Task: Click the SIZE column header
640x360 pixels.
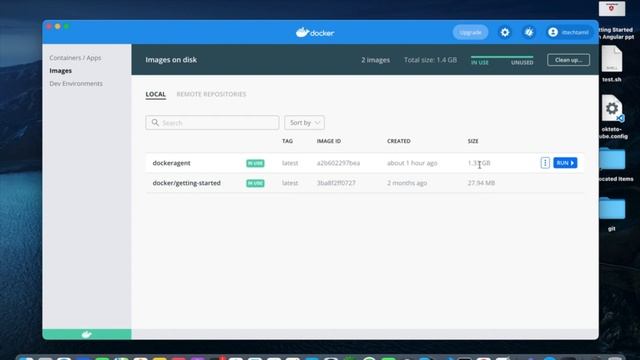Action: coord(473,141)
